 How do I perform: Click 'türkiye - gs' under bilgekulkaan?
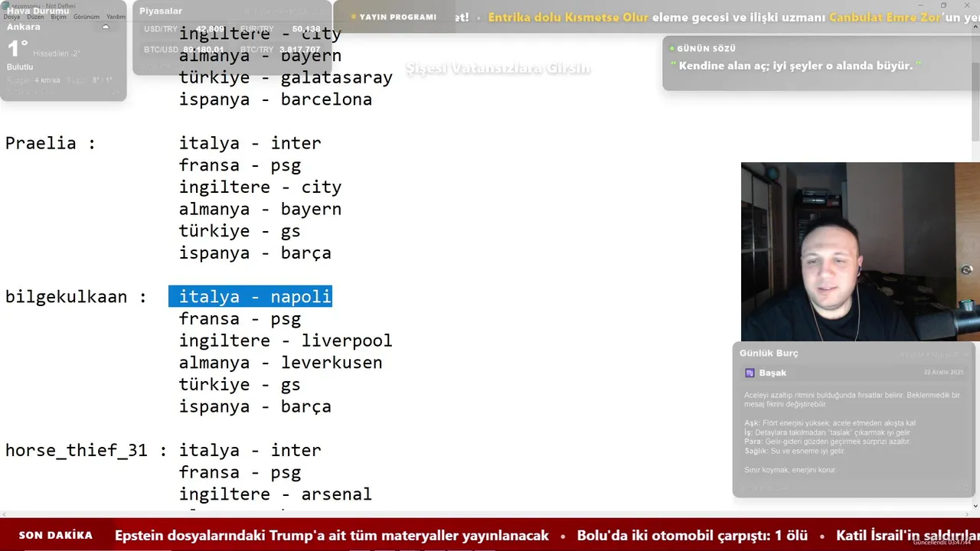[240, 385]
